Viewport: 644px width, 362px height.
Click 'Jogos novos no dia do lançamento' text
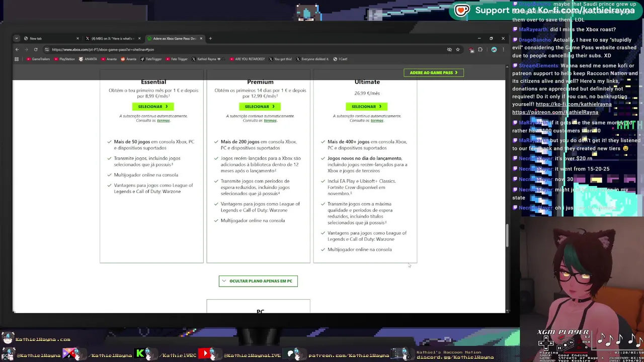point(364,158)
